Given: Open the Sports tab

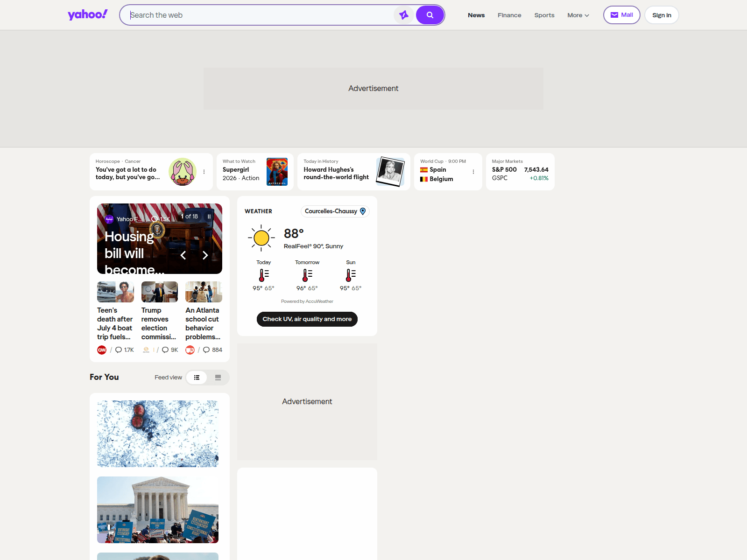Looking at the screenshot, I should (544, 15).
